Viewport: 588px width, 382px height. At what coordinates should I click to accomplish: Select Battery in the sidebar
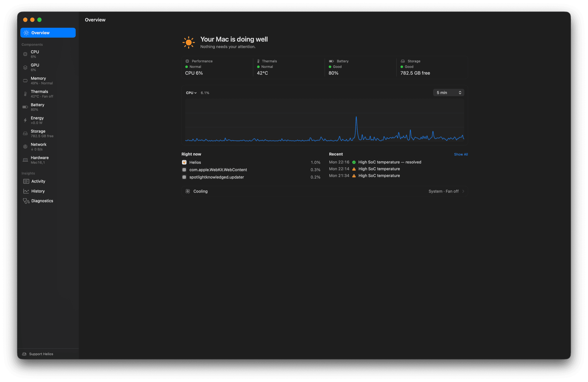[x=48, y=107]
